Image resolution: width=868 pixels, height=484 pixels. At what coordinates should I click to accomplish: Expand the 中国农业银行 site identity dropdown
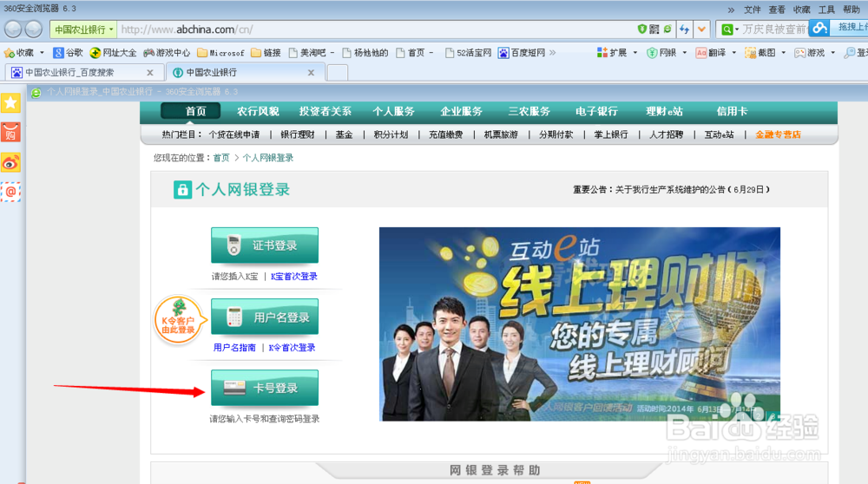tap(83, 29)
